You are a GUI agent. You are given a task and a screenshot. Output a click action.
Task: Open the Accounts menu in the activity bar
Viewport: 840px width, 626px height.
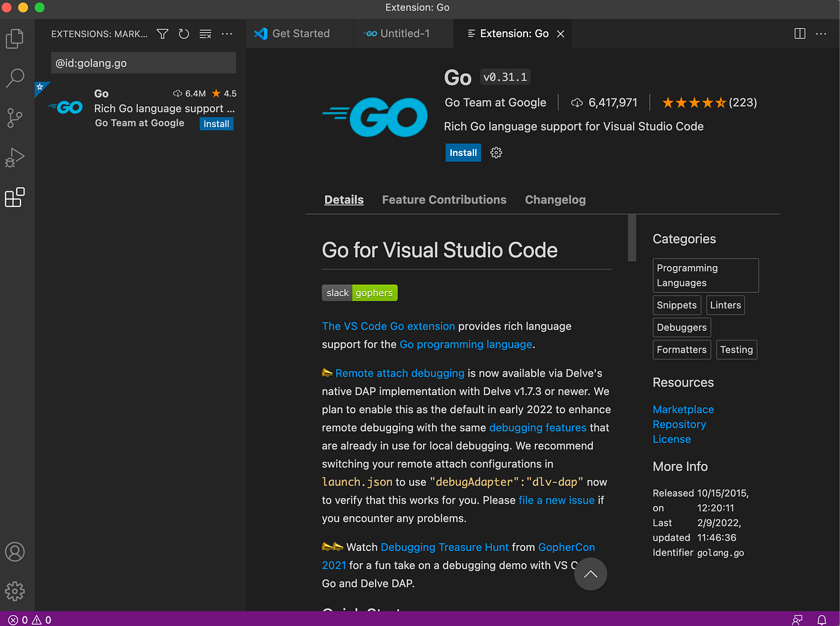pos(15,552)
